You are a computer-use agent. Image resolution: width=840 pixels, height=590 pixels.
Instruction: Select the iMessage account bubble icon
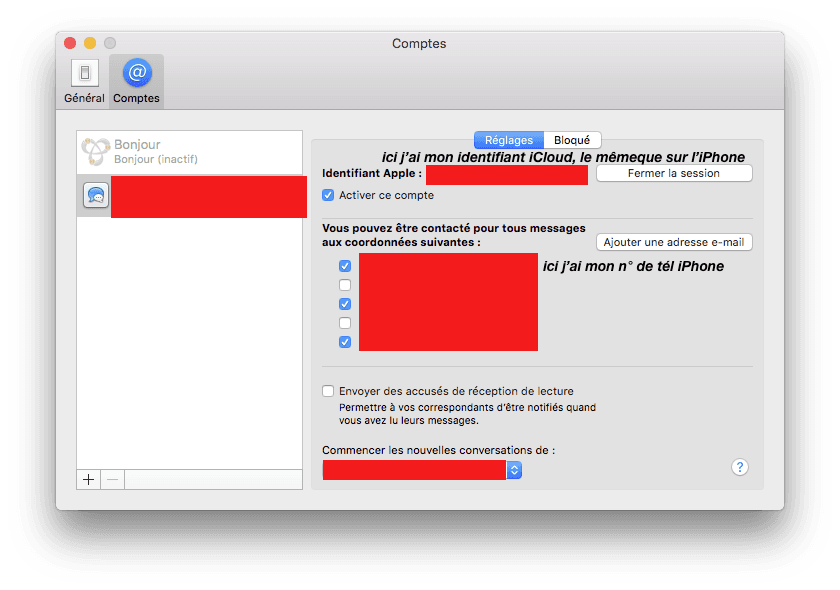click(x=96, y=196)
